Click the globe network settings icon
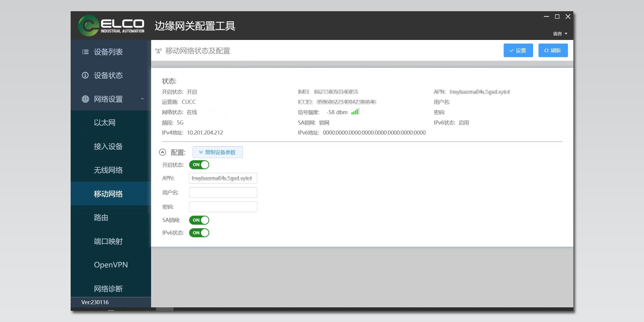644x322 pixels. (85, 99)
